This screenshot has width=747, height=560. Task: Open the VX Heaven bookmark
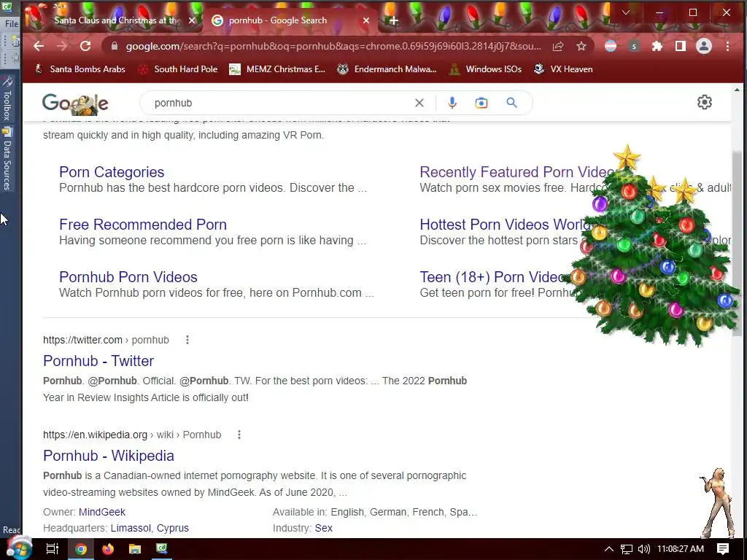click(563, 69)
